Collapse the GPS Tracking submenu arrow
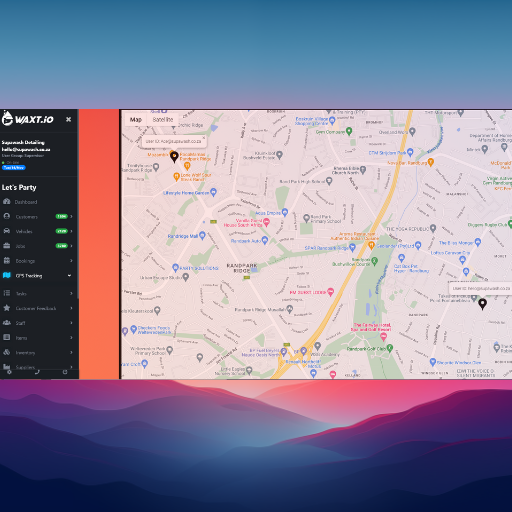This screenshot has height=512, width=512. coord(70,276)
